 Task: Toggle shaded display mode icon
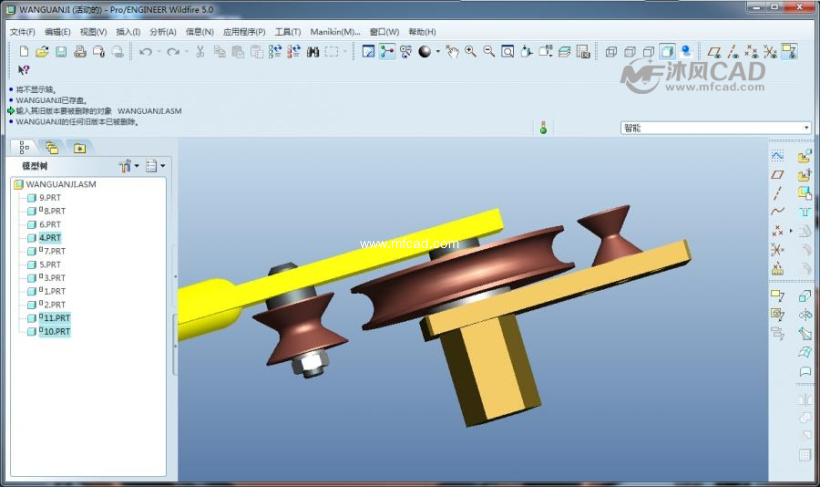coord(667,51)
